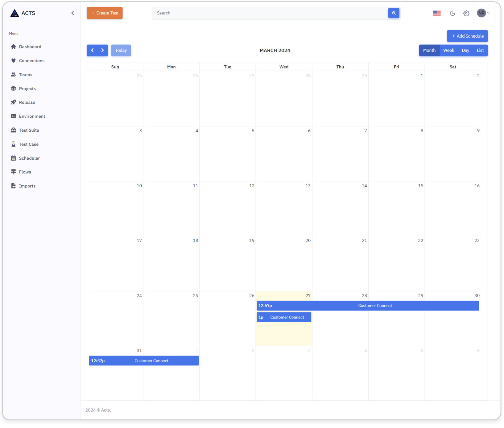Open the 1p Customer Connect event
The width and height of the screenshot is (504, 428).
[x=284, y=317]
